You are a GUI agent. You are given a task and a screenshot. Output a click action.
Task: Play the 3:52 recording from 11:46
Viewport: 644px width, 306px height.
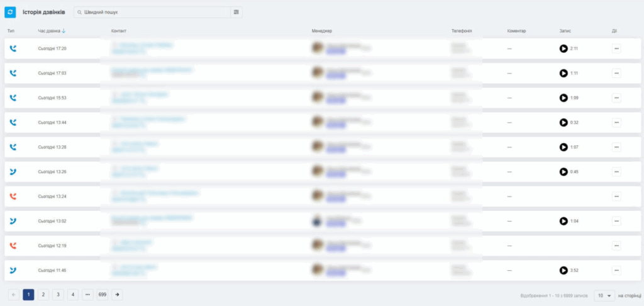pyautogui.click(x=563, y=270)
